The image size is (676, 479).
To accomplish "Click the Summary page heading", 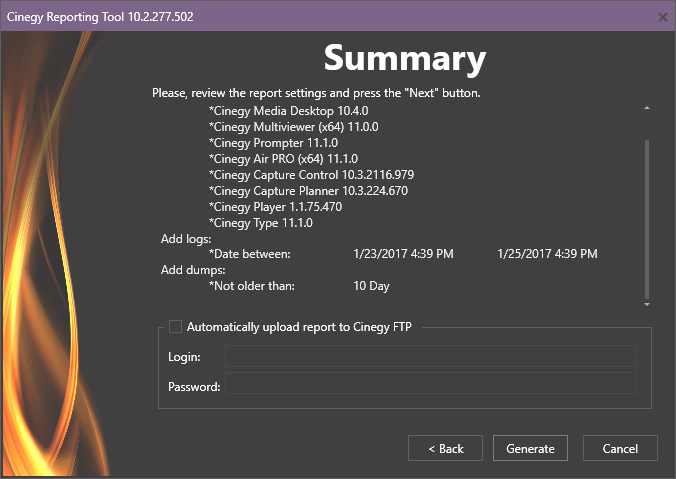I will 405,59.
